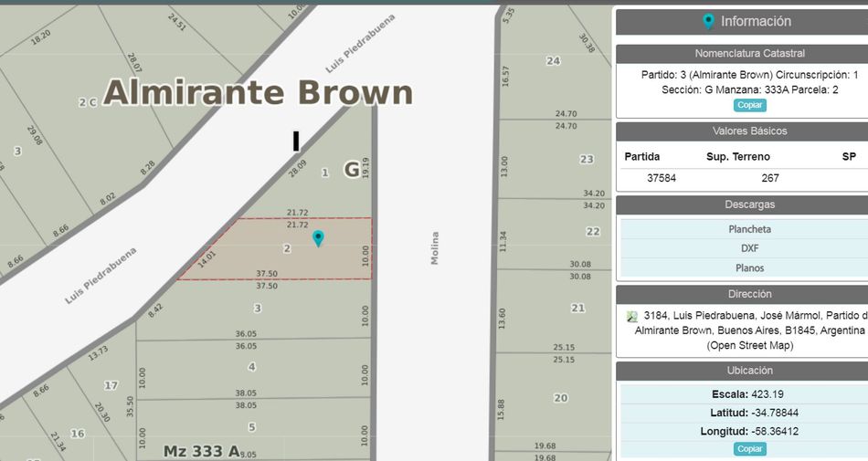The width and height of the screenshot is (868, 461).
Task: Download the Plancheta file
Action: coord(749,229)
